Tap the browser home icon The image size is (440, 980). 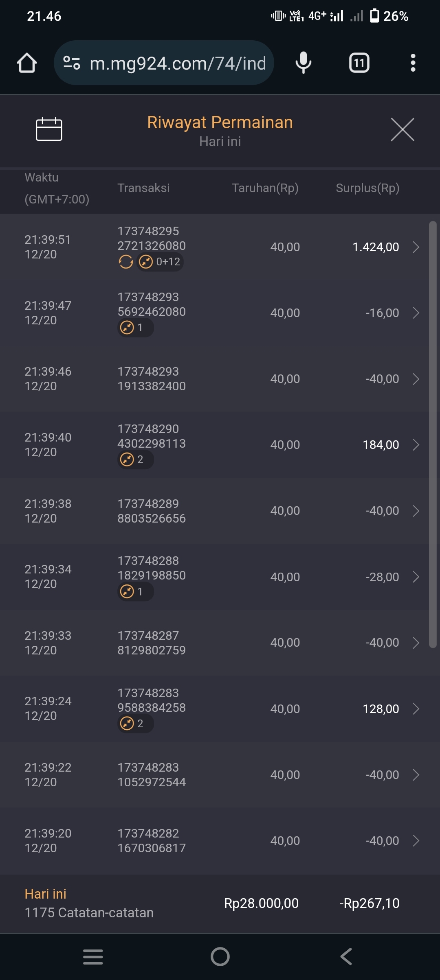(27, 63)
